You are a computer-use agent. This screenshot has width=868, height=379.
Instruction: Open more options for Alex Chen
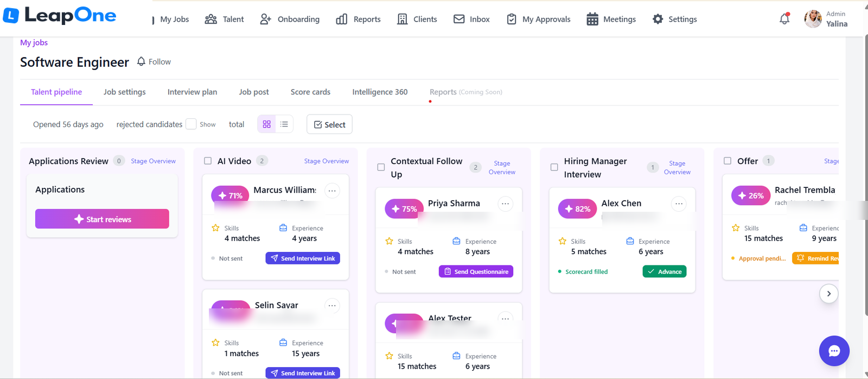click(x=679, y=204)
